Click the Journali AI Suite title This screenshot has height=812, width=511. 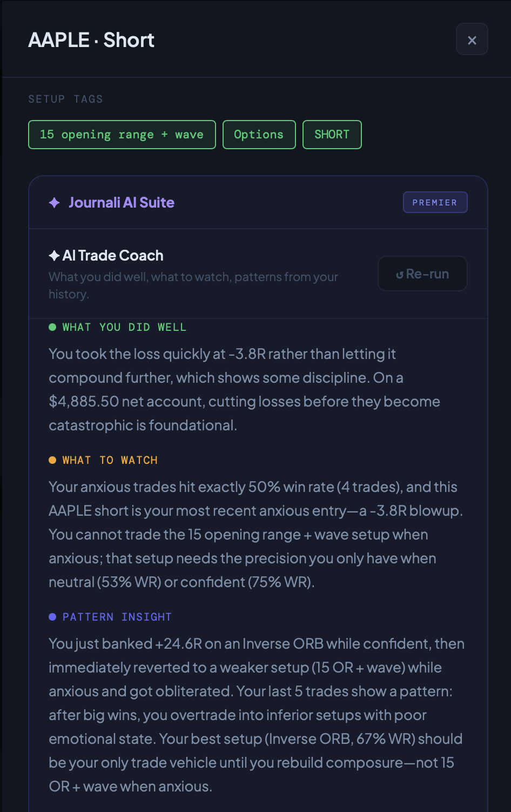[x=122, y=203]
